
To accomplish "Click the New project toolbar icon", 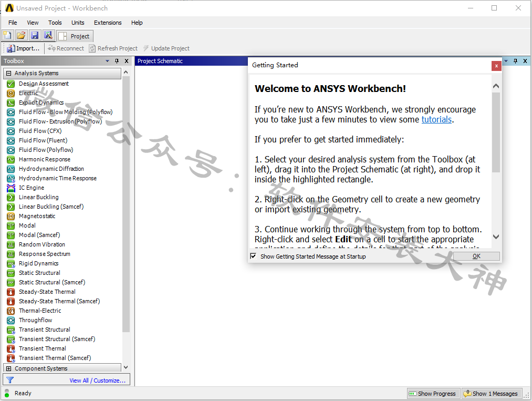I will click(7, 35).
